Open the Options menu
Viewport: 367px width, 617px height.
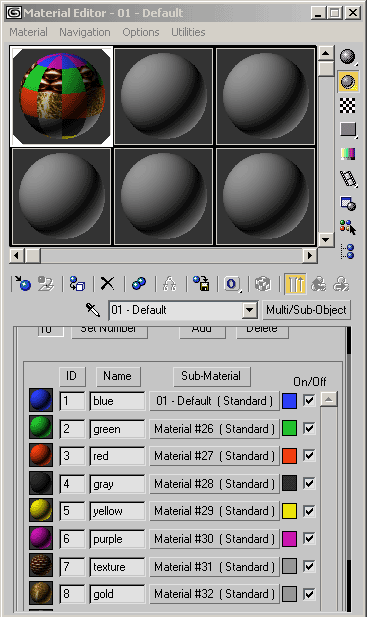pos(140,32)
